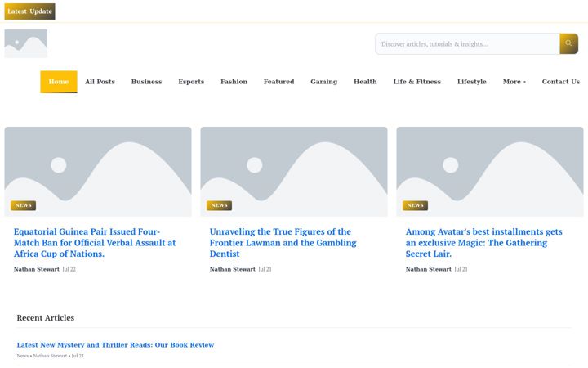
Task: Go to the Life & Fitness category
Action: point(417,82)
